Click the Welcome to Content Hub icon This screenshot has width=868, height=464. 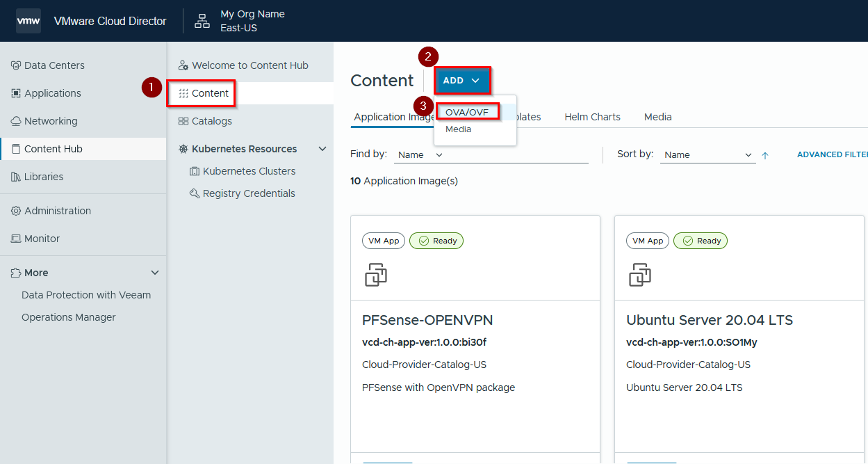click(183, 65)
